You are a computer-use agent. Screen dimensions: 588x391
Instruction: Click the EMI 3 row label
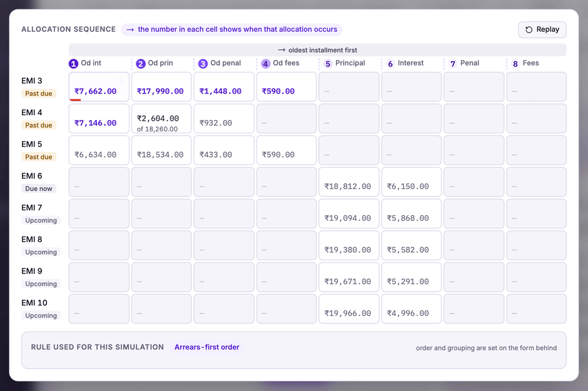point(32,81)
